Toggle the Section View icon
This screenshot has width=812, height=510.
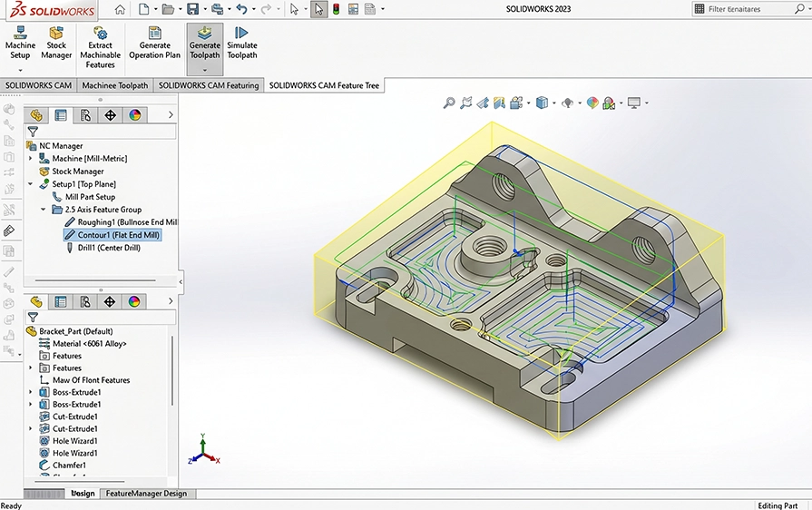click(x=499, y=103)
